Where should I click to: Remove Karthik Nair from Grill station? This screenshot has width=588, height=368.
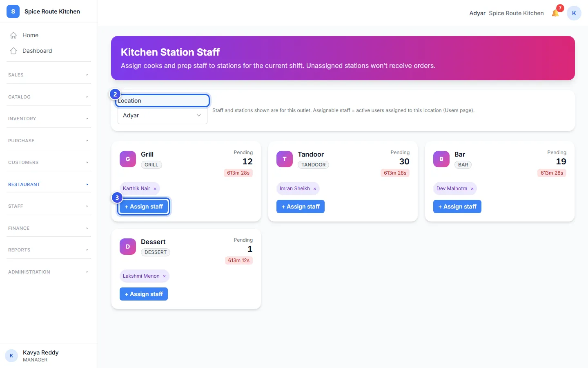(155, 188)
